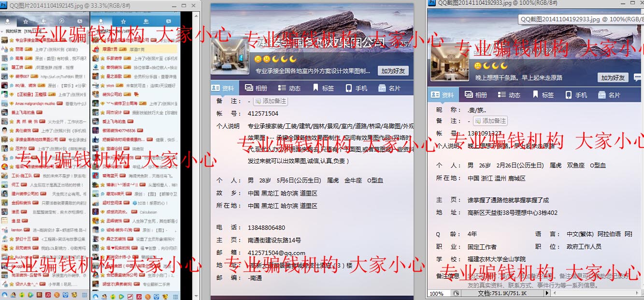Viewport: 644px width, 300px height.
Task: Click JD icon in second QQ bottom bar
Action: (x=139, y=296)
